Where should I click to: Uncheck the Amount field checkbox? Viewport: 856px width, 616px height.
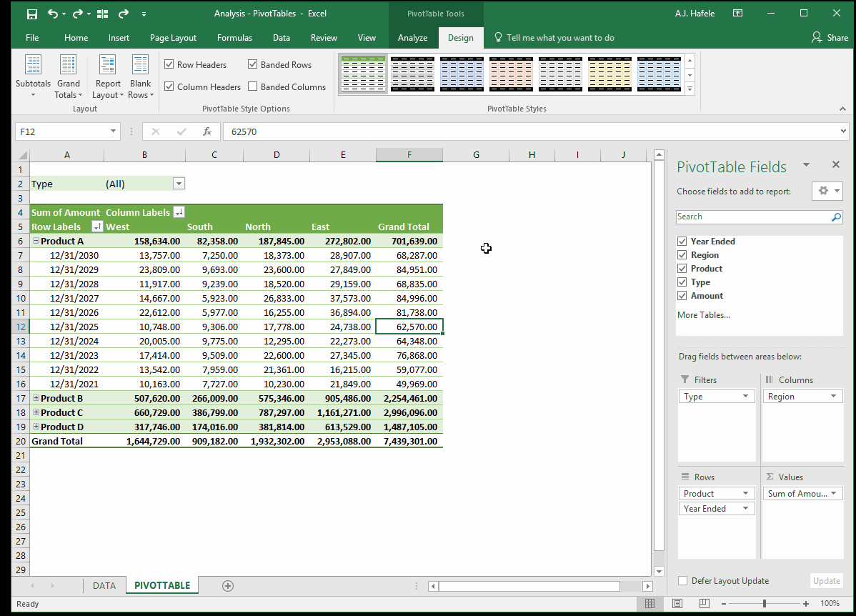tap(682, 296)
